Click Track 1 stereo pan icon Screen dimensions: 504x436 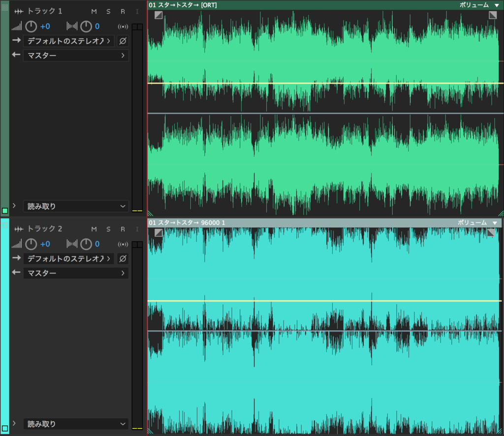[72, 27]
